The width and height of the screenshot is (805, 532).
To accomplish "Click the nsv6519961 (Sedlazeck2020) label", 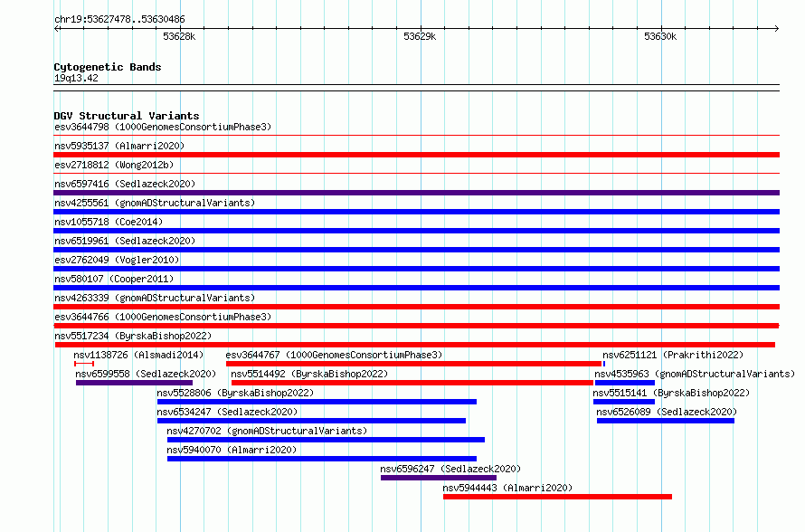I will [125, 241].
